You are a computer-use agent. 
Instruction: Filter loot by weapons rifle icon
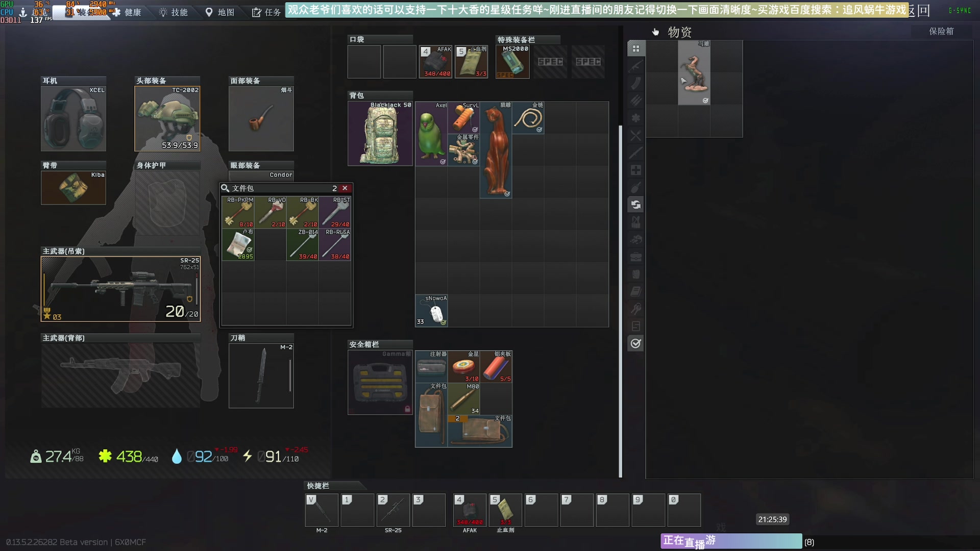tap(635, 66)
